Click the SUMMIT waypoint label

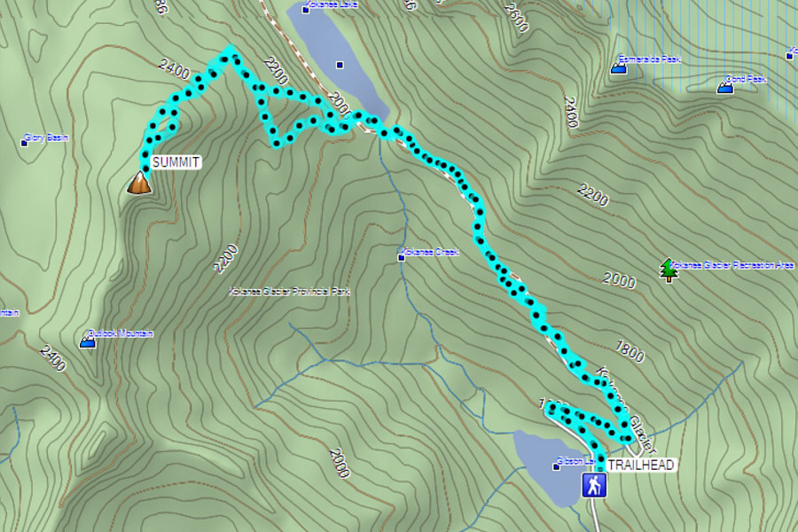[176, 162]
